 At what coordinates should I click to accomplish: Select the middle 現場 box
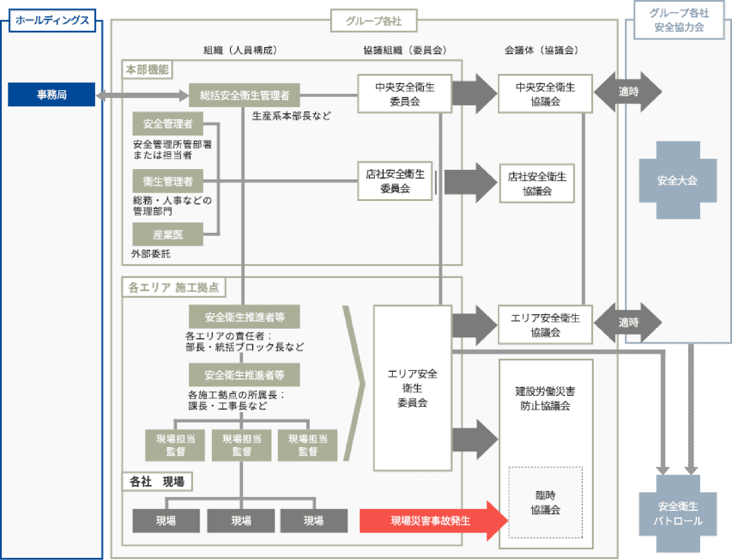[241, 521]
